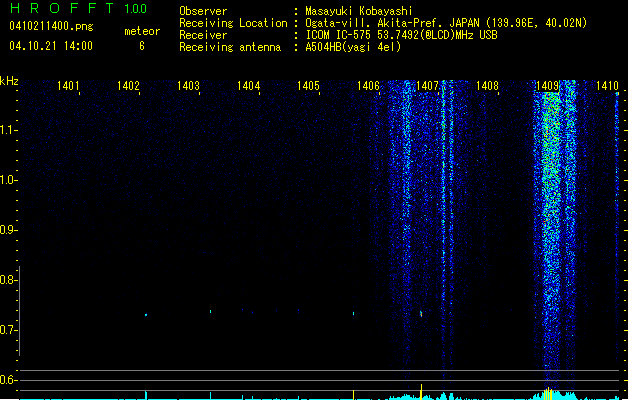This screenshot has width=629, height=400.
Task: Click the 0.9 frequency axis label
Action: [7, 230]
